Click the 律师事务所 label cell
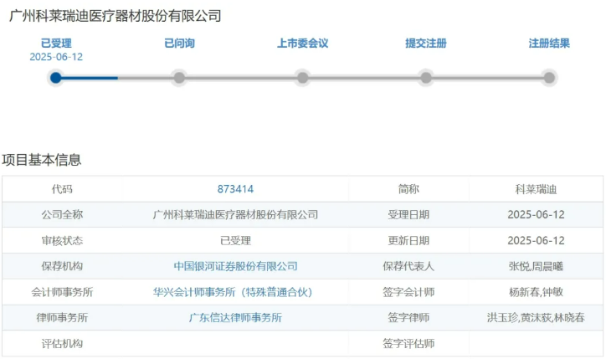 click(62, 318)
